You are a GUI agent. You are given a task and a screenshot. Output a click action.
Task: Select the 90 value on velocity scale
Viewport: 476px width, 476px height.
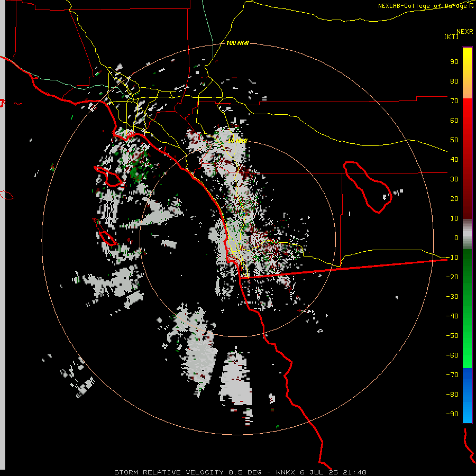click(454, 62)
